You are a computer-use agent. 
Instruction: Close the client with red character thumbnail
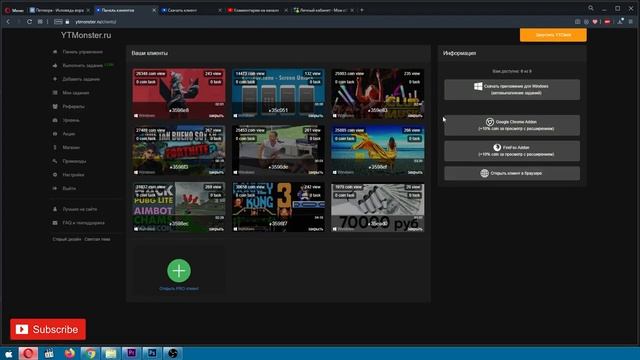coord(216,116)
